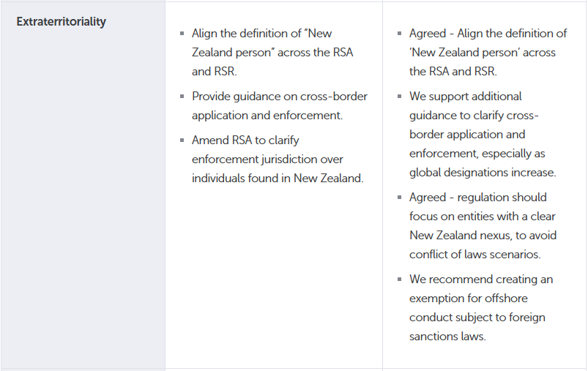Click the "Agreed - regulation should focus" text
Image resolution: width=588 pixels, height=371 pixels.
pos(477,198)
